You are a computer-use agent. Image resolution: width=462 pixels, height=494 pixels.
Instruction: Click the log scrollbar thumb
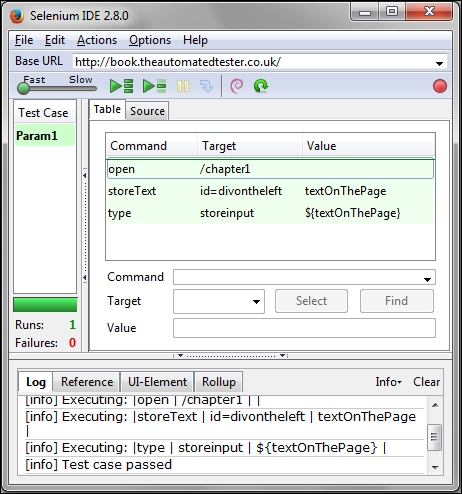tap(434, 437)
